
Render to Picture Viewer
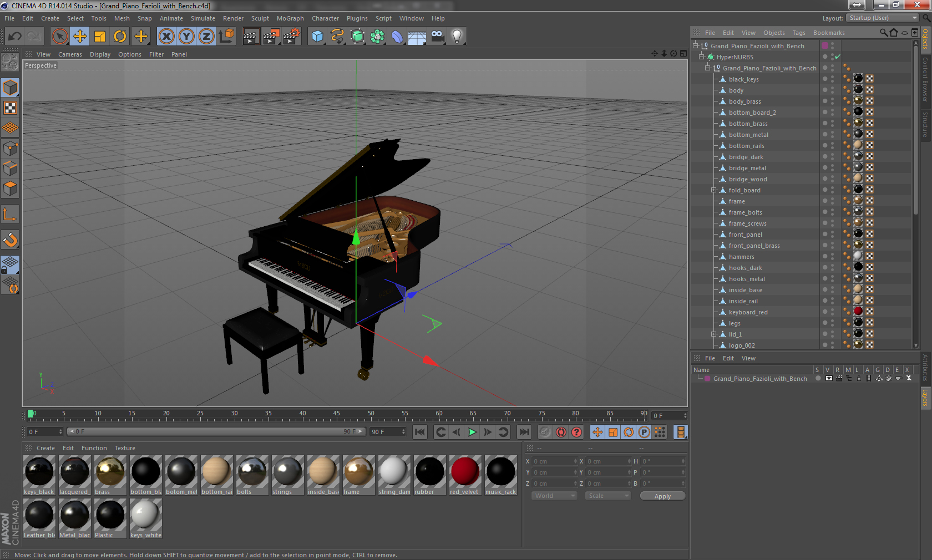(x=271, y=37)
